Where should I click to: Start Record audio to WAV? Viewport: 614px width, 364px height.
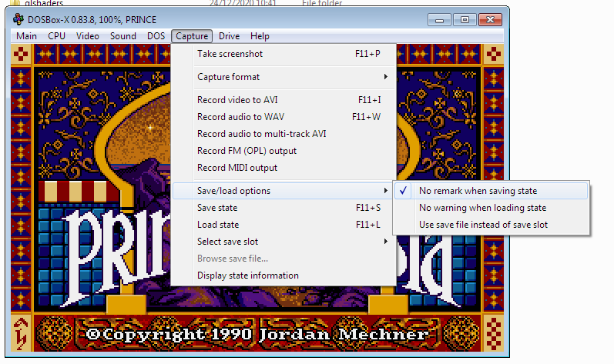tap(284, 117)
